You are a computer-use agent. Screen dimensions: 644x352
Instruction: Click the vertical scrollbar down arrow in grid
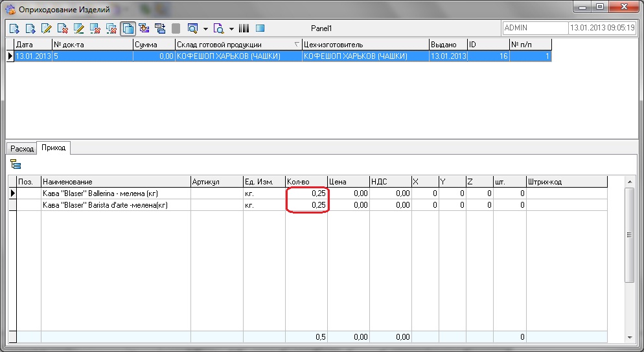click(629, 338)
